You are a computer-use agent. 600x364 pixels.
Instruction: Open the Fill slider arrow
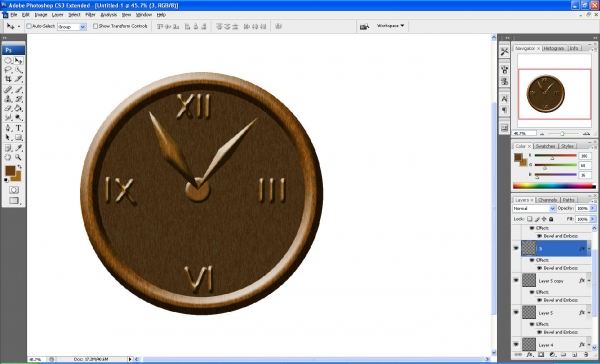click(593, 219)
